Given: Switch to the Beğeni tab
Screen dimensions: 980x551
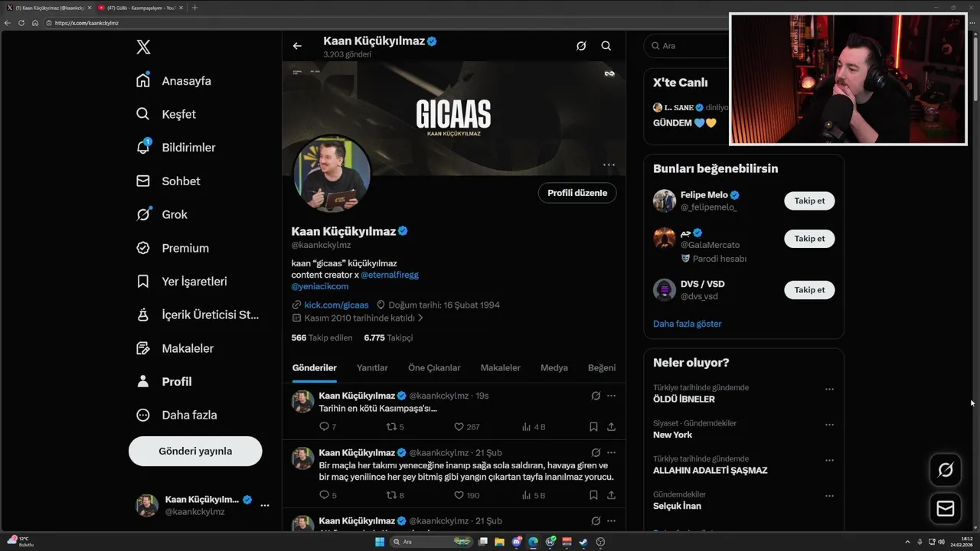Looking at the screenshot, I should tap(602, 368).
